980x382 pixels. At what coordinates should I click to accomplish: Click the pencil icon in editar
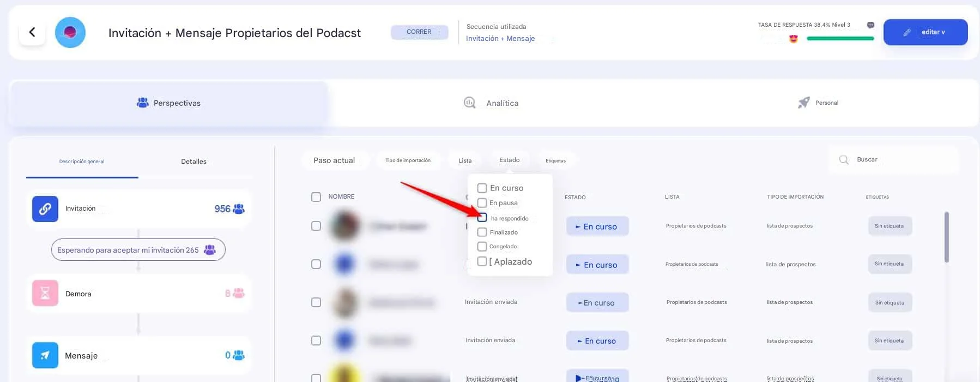click(907, 32)
